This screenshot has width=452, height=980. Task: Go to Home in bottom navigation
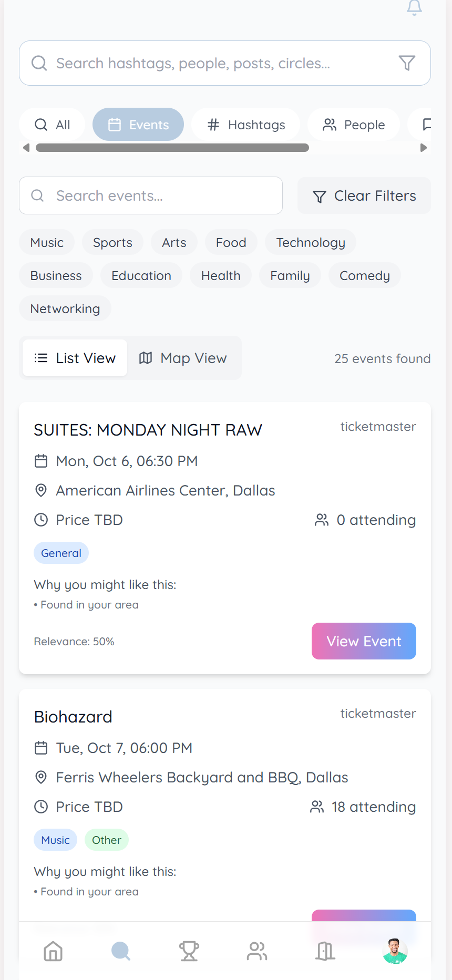pos(53,951)
